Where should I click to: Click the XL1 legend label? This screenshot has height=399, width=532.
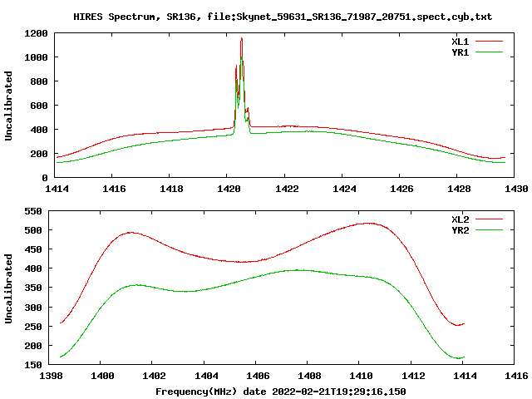click(x=460, y=42)
